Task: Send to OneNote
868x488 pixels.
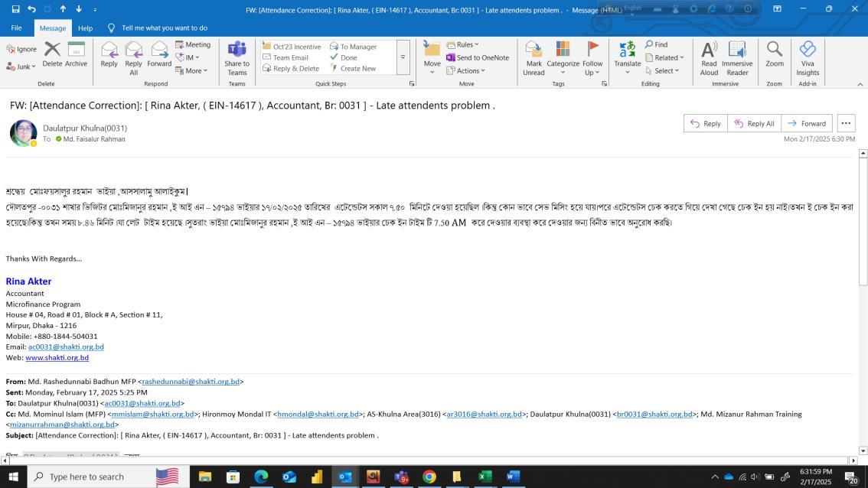Action: tap(477, 57)
